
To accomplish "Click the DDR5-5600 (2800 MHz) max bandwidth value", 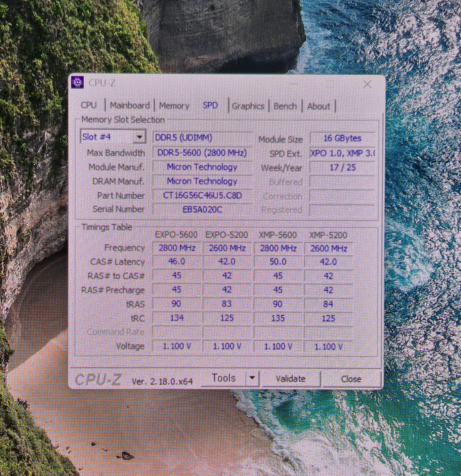I will click(x=202, y=153).
